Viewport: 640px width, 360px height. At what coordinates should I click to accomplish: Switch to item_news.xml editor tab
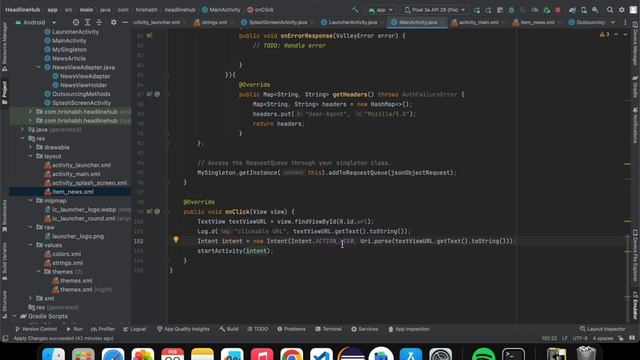pyautogui.click(x=536, y=22)
